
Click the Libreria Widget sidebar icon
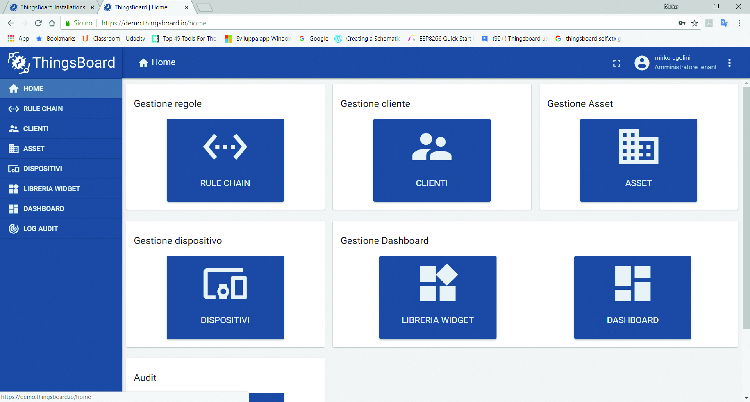(13, 188)
